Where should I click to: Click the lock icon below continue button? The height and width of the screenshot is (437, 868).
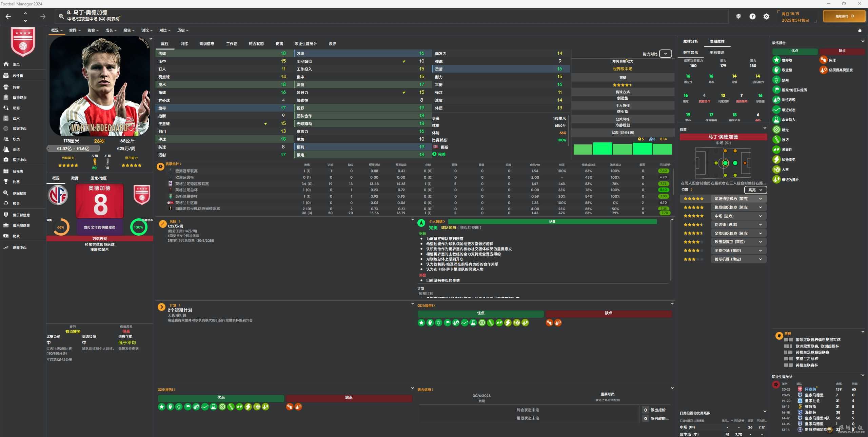(x=860, y=31)
